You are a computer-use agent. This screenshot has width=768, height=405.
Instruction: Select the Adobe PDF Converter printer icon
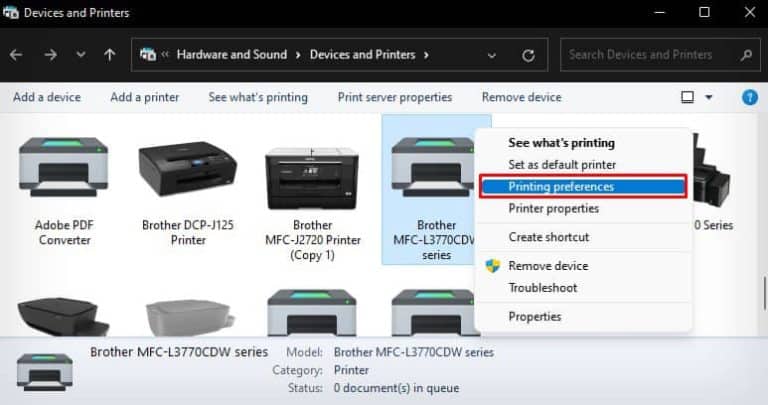[63, 168]
